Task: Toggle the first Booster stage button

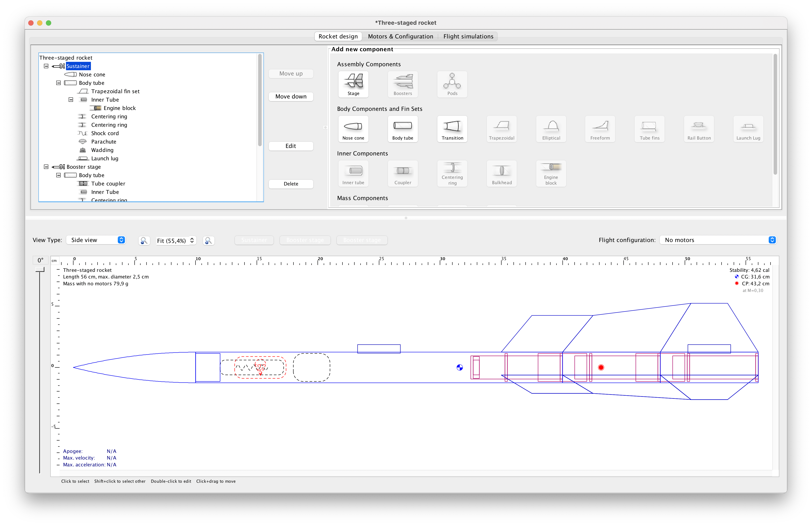Action: [305, 240]
